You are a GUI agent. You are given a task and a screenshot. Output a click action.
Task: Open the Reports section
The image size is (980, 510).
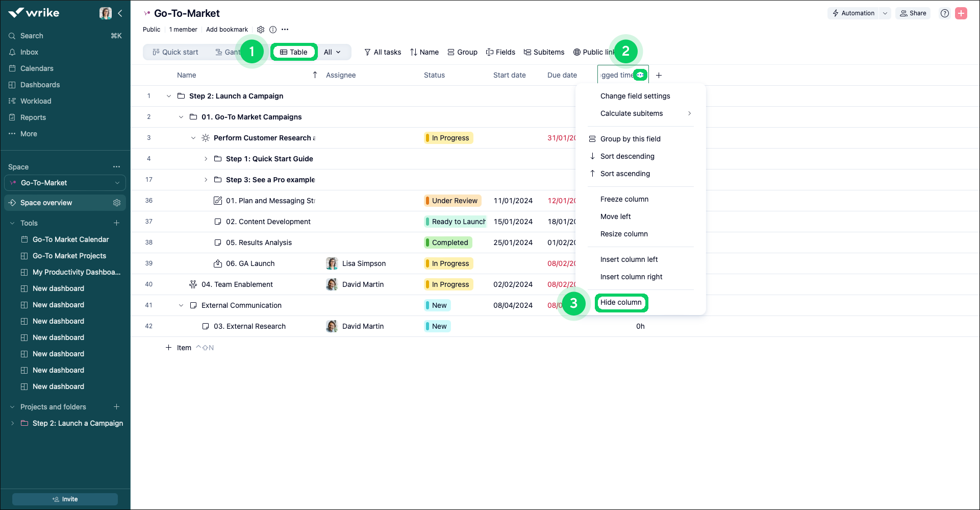(33, 117)
